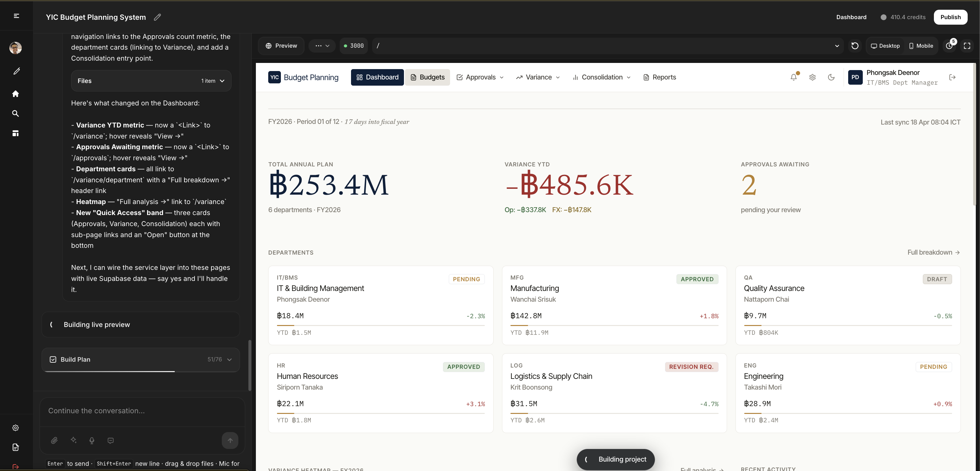
Task: Enable dark mode with the moon toggle
Action: [x=831, y=77]
